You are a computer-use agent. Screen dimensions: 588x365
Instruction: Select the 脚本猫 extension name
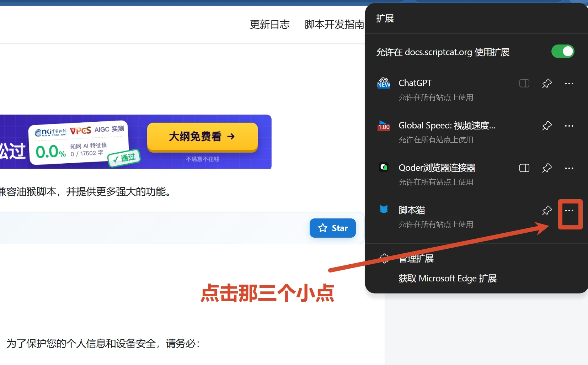pyautogui.click(x=412, y=210)
